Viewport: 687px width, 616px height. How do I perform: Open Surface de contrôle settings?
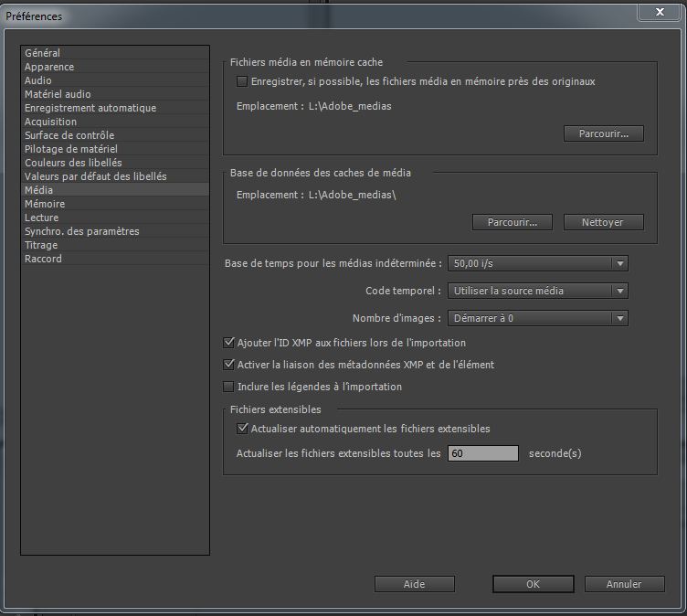click(x=114, y=135)
